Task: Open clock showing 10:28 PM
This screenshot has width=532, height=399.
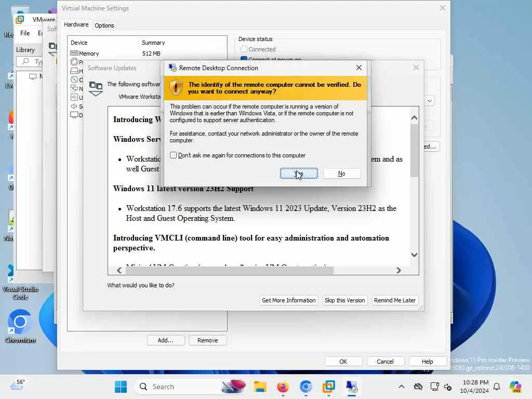Action: click(x=475, y=387)
